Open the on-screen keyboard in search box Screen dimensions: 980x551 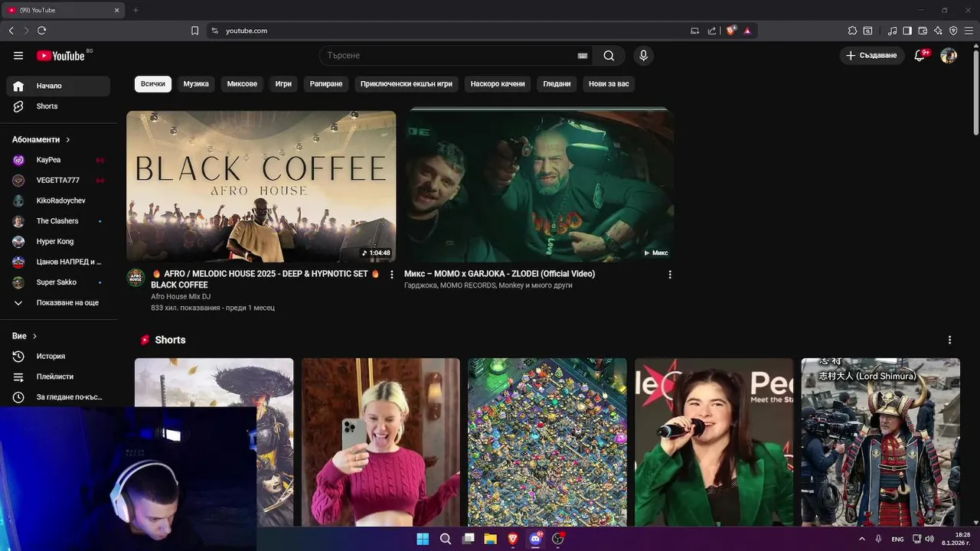[583, 55]
